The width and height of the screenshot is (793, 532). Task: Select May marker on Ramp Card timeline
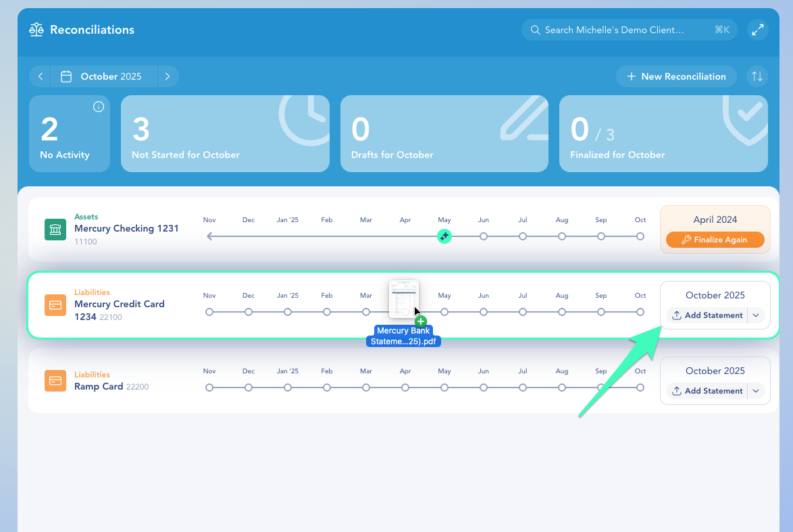coord(444,388)
